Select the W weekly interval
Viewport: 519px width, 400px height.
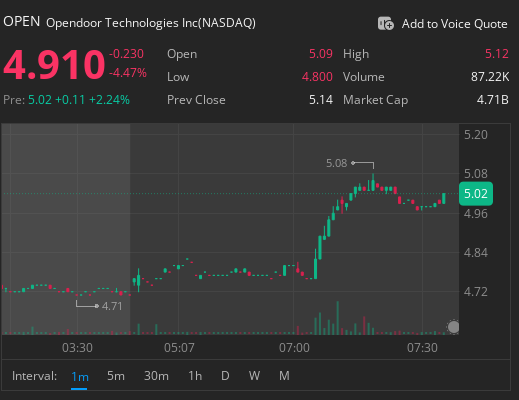pyautogui.click(x=254, y=376)
